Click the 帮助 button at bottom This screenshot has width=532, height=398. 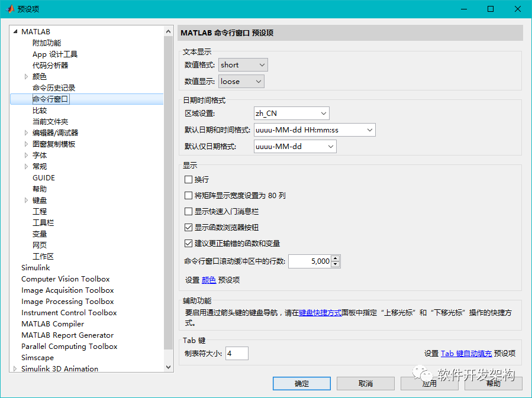point(494,383)
